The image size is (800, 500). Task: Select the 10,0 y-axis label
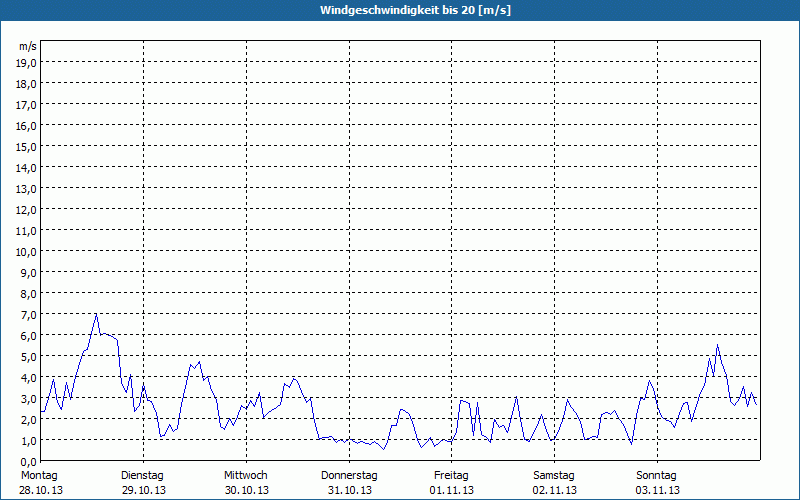click(27, 252)
